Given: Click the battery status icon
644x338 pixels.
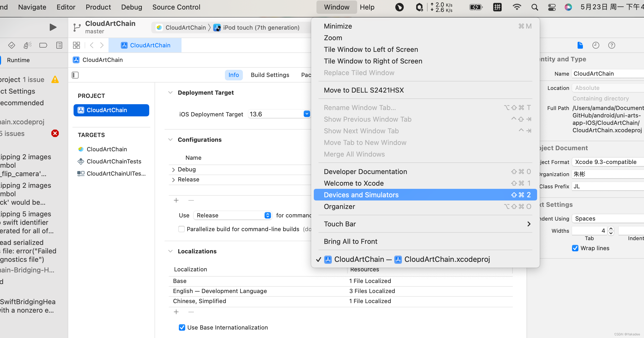Looking at the screenshot, I should (476, 7).
